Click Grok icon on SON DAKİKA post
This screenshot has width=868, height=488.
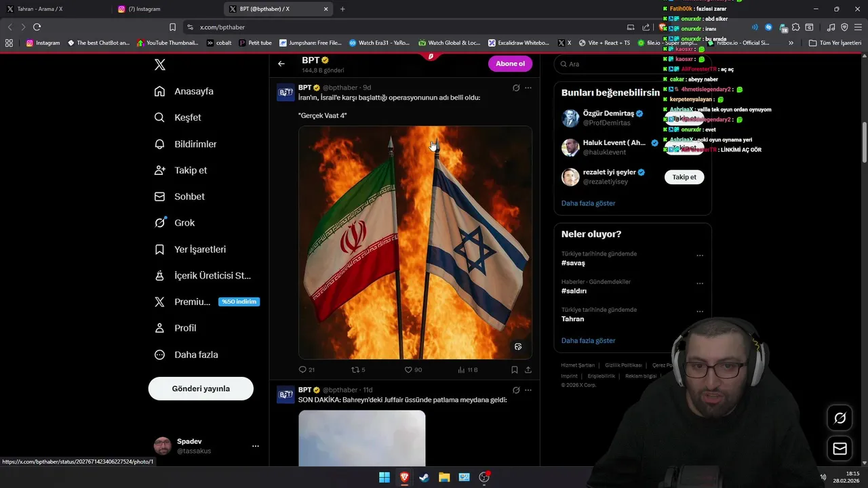(516, 390)
